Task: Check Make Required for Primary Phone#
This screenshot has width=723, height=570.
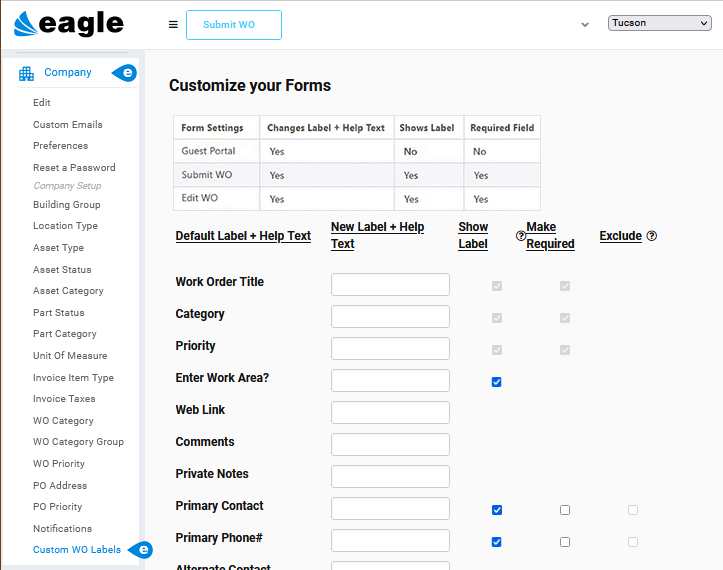Action: 565,542
